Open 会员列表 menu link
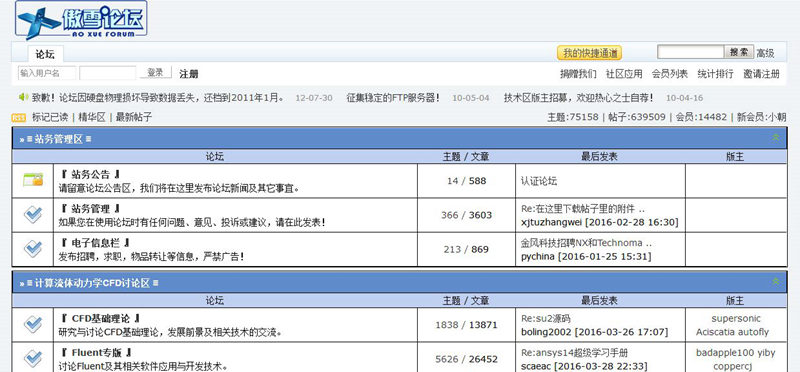Image resolution: width=800 pixels, height=372 pixels. (x=669, y=74)
